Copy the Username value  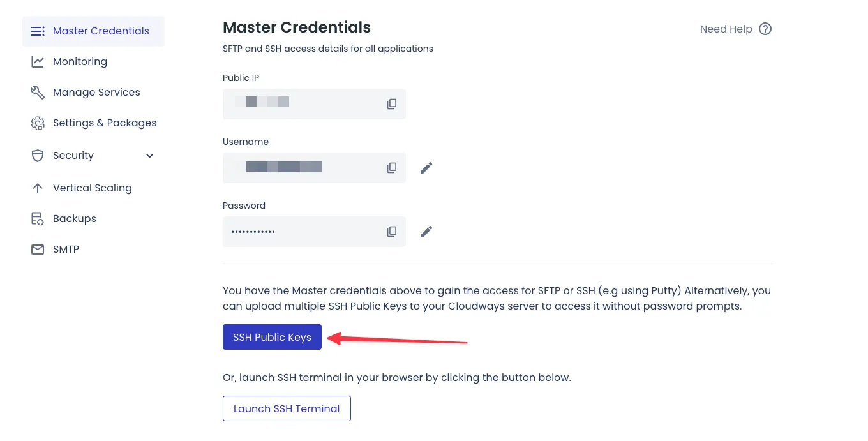tap(392, 168)
